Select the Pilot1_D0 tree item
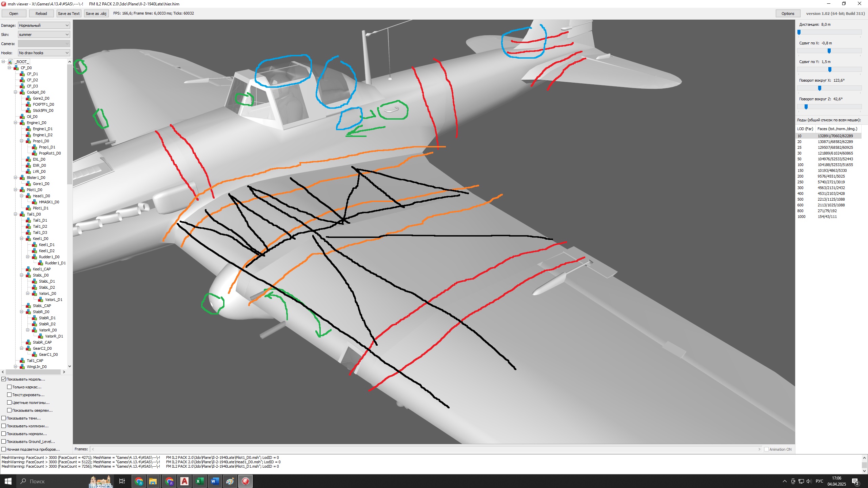Screen dimensions: 868x488 pos(34,190)
